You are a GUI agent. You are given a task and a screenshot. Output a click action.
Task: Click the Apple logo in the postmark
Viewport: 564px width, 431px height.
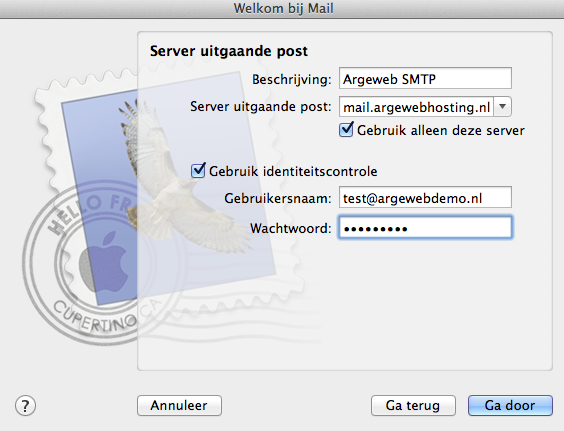click(104, 262)
